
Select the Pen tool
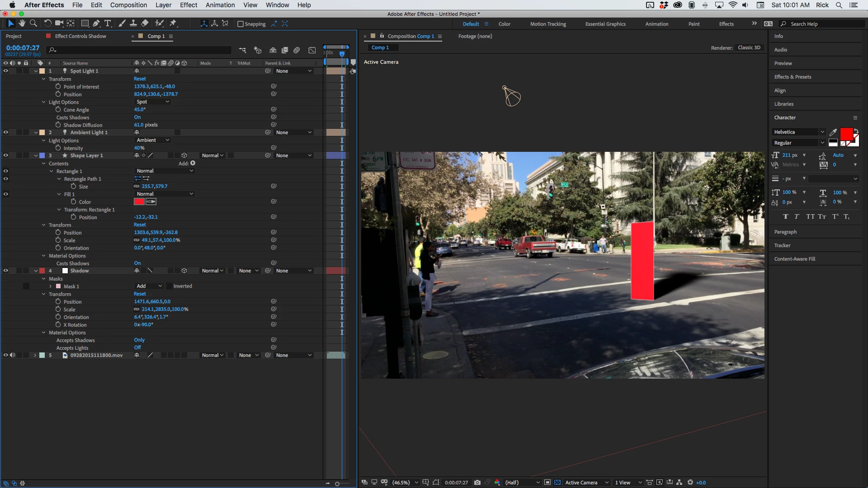[x=96, y=23]
